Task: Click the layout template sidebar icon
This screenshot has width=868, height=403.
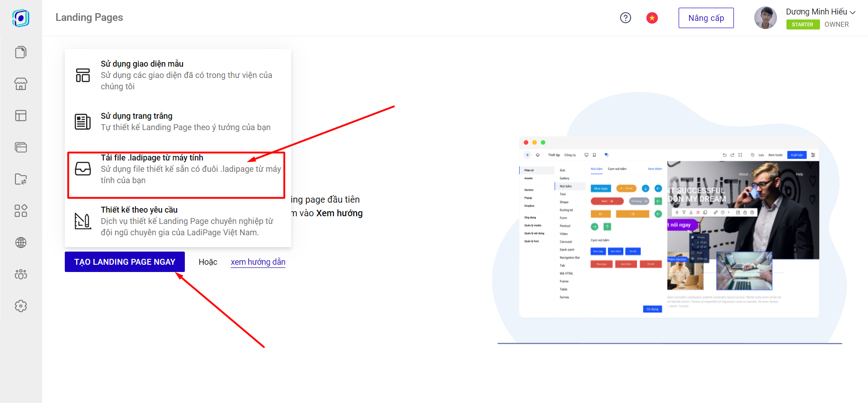Action: tap(21, 116)
